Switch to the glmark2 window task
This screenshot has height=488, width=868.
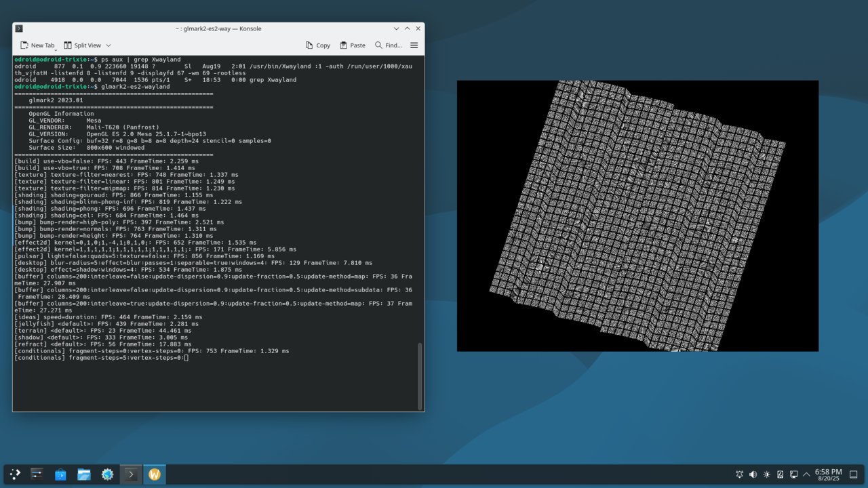pyautogui.click(x=155, y=474)
